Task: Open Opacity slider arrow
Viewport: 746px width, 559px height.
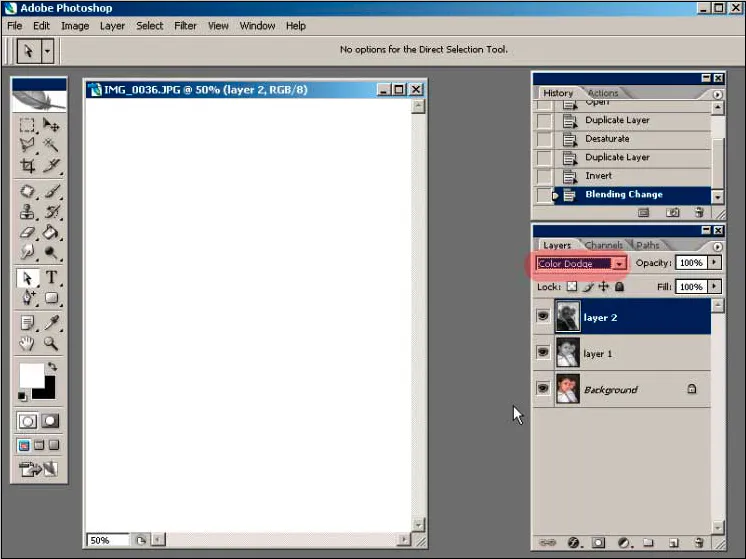Action: click(714, 263)
